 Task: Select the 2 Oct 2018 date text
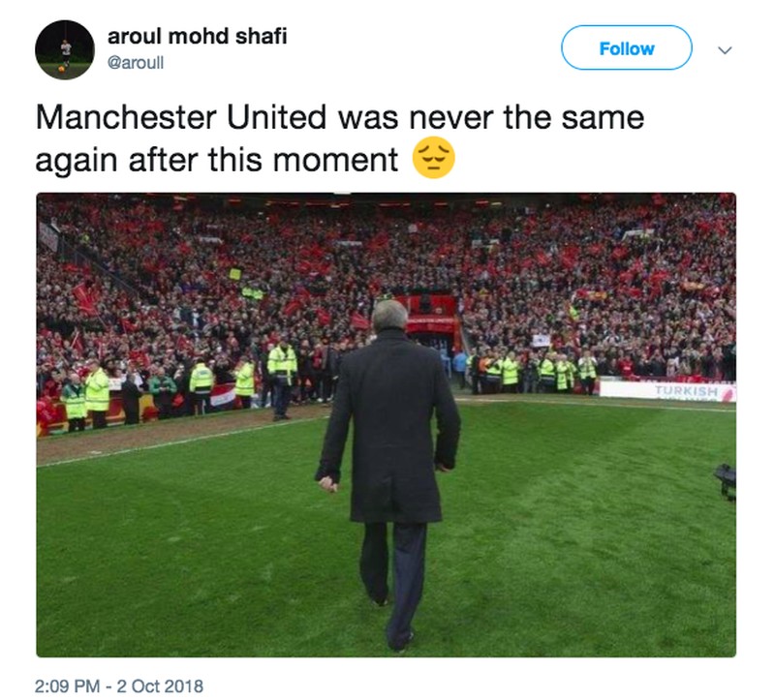click(x=160, y=686)
